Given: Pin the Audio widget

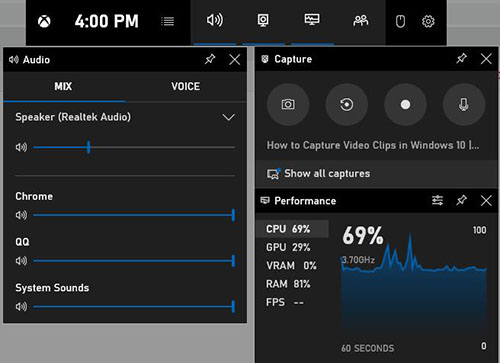Looking at the screenshot, I should (210, 60).
